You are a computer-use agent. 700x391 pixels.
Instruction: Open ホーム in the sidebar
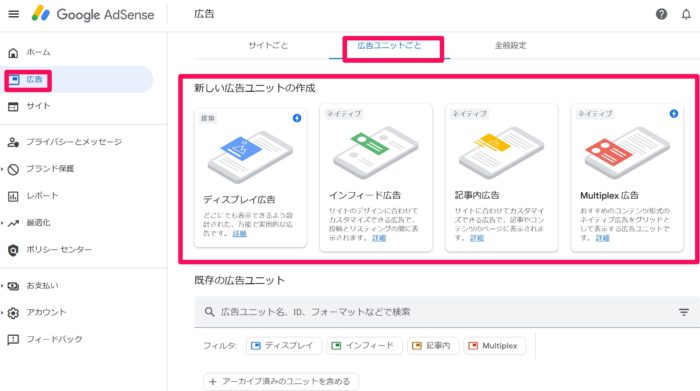click(x=38, y=52)
